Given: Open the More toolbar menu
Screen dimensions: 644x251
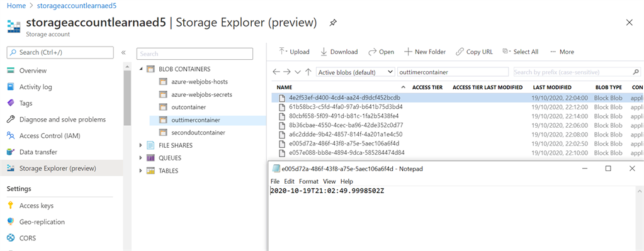Looking at the screenshot, I should (562, 52).
